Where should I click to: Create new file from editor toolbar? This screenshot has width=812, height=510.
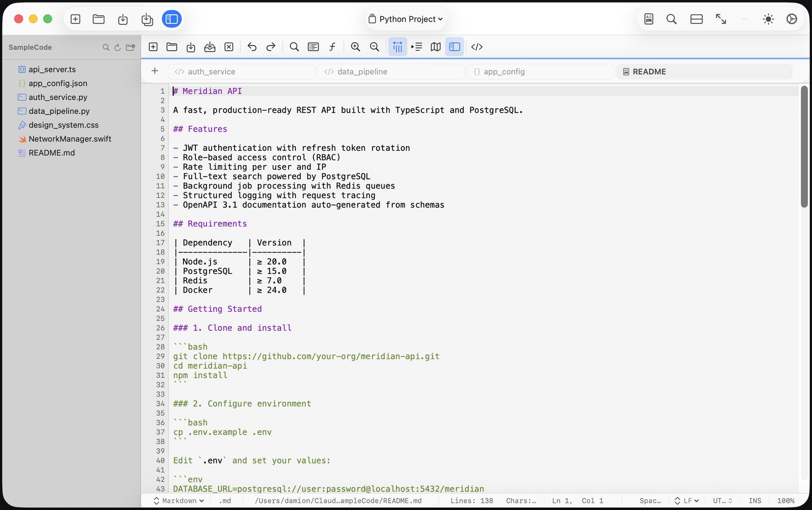pyautogui.click(x=153, y=47)
